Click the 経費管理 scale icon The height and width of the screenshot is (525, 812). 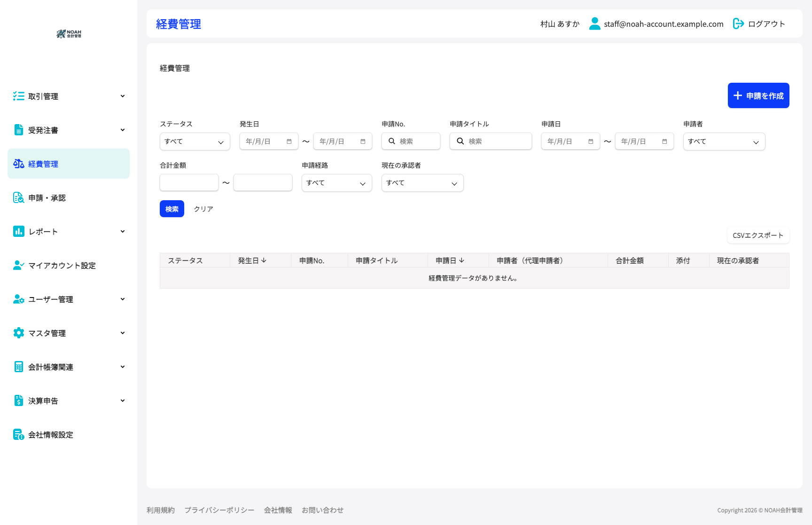coord(19,164)
